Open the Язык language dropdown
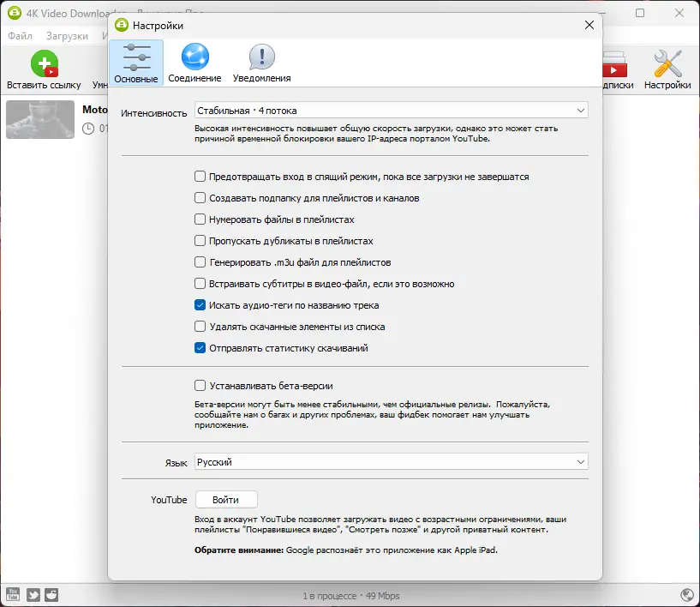The width and height of the screenshot is (700, 607). (391, 462)
